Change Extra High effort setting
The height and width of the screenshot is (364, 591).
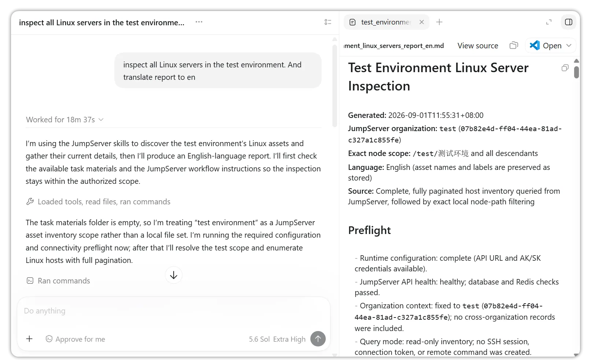coord(289,339)
